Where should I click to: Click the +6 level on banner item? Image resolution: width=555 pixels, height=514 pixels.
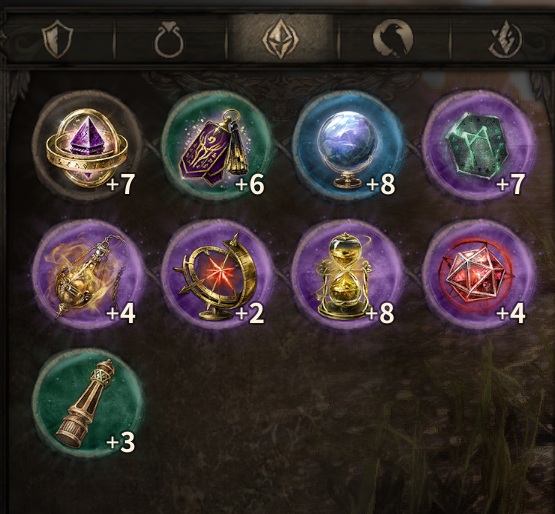[x=250, y=184]
